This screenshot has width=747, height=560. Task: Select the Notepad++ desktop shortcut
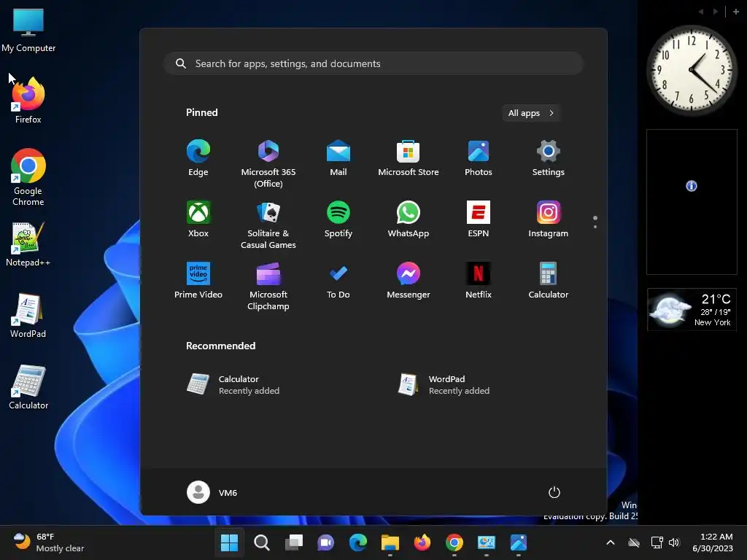(x=28, y=244)
